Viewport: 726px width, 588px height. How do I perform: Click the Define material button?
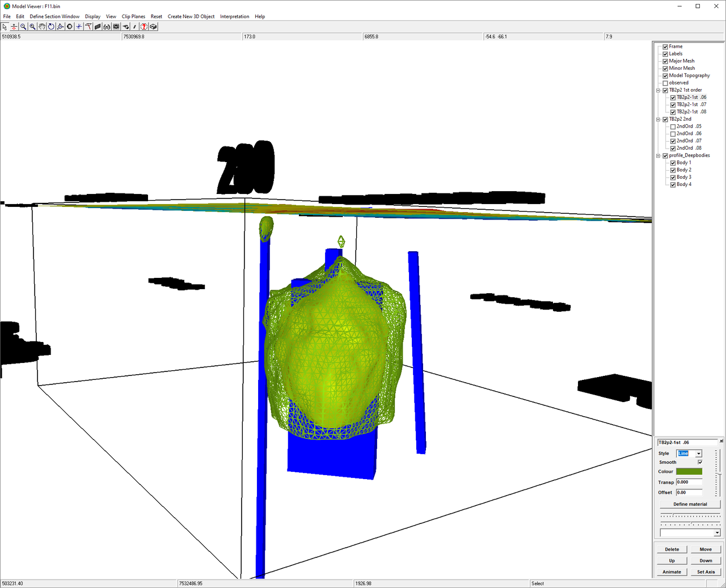pos(690,504)
